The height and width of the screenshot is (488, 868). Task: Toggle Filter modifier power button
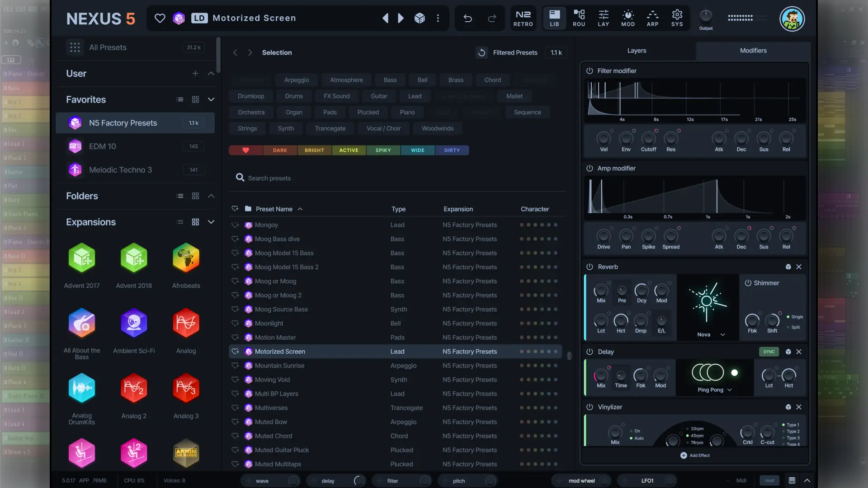(x=590, y=71)
